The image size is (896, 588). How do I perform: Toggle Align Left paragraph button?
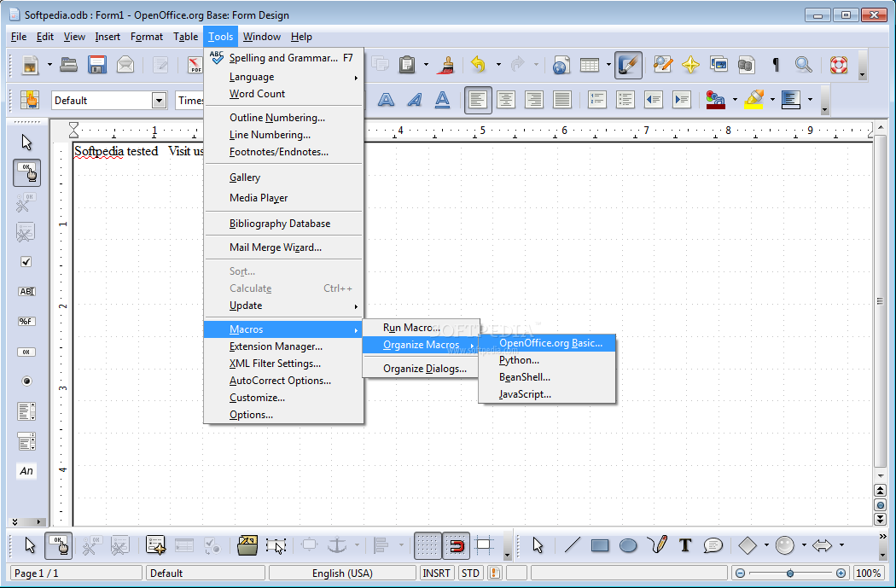coord(478,100)
